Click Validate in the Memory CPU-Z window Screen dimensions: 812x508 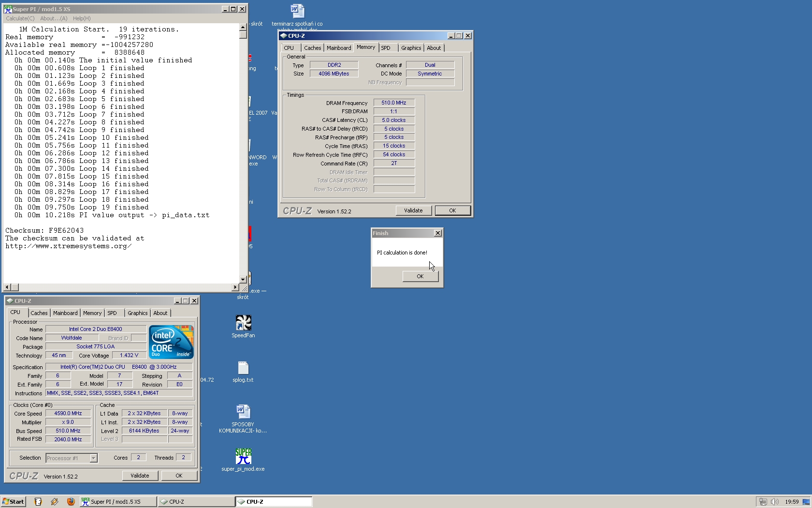(x=413, y=210)
